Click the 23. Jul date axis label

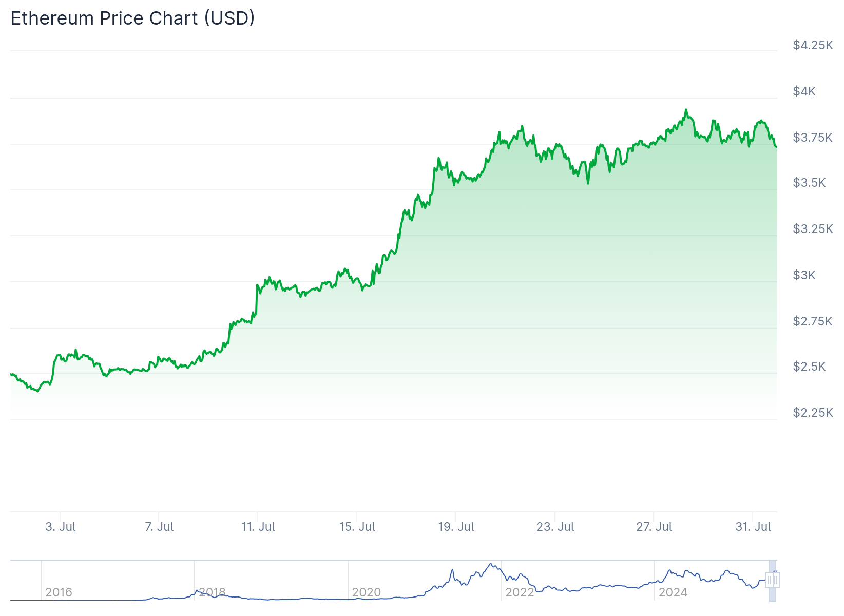coord(555,527)
